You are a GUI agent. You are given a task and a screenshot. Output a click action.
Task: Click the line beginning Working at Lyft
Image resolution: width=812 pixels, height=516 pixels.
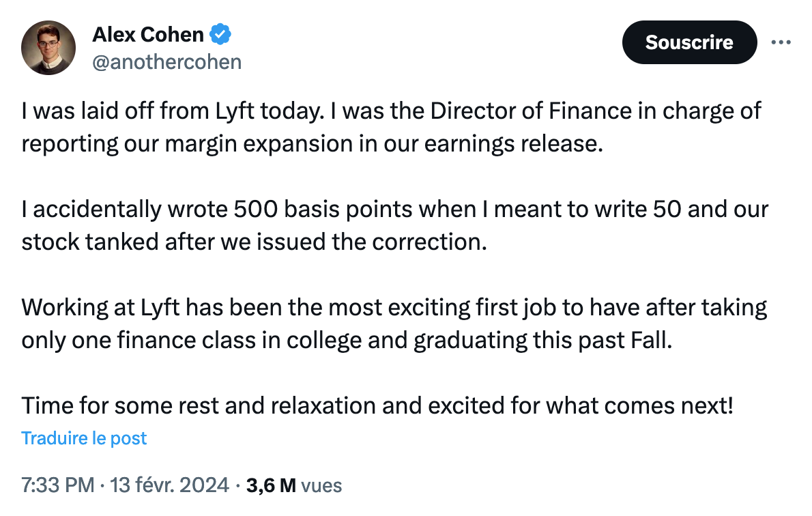coord(394,308)
